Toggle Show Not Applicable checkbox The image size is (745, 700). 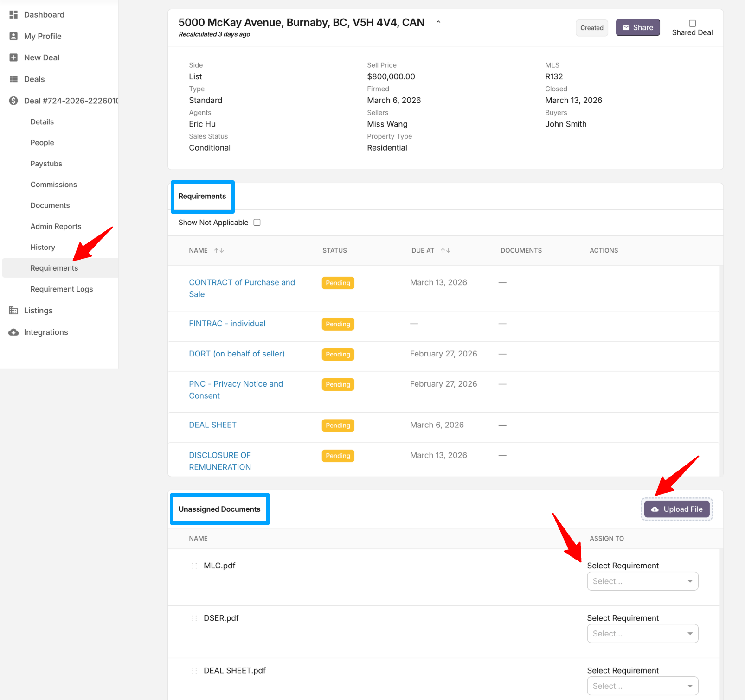[x=257, y=223]
